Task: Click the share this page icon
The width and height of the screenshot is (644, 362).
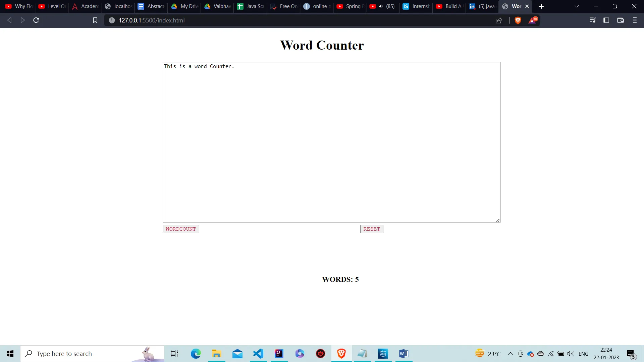Action: [x=499, y=20]
